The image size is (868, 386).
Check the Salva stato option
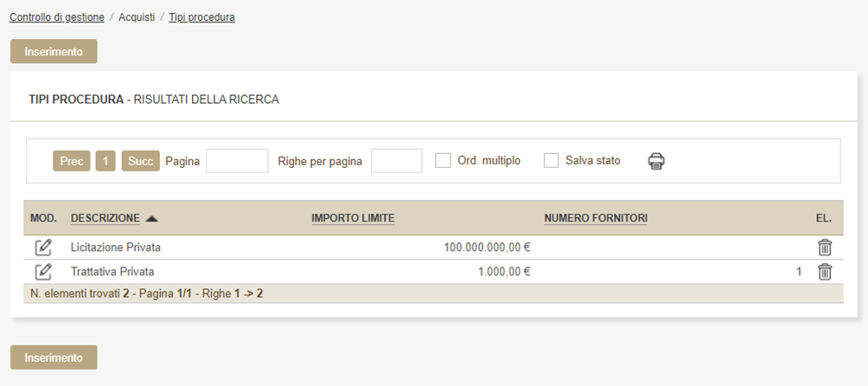point(552,161)
